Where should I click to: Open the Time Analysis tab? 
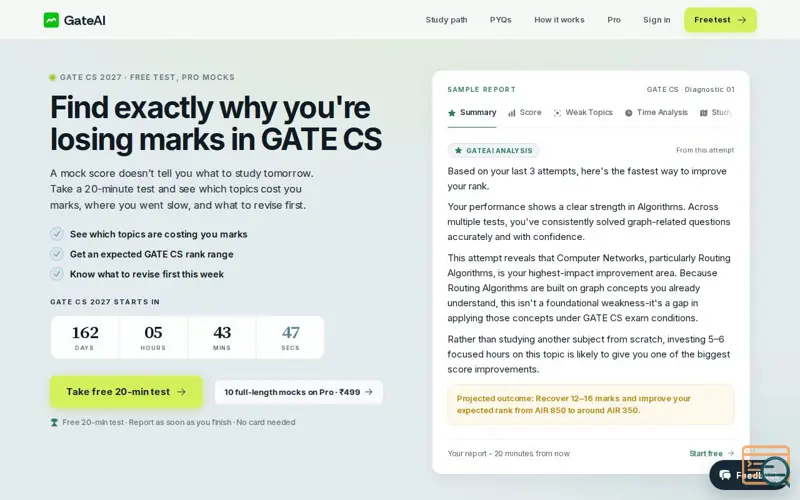click(x=656, y=113)
